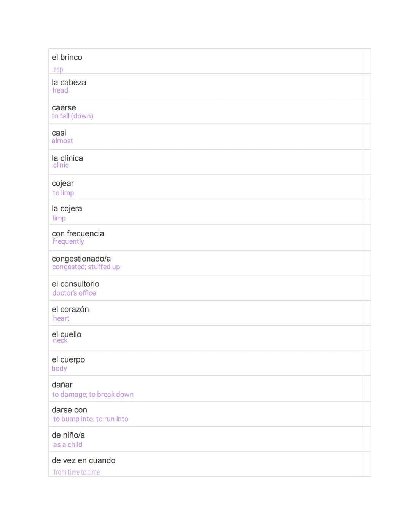This screenshot has width=411, height=532.
Task: Click the phrase 'de vez en cuando'
Action: 84,460
